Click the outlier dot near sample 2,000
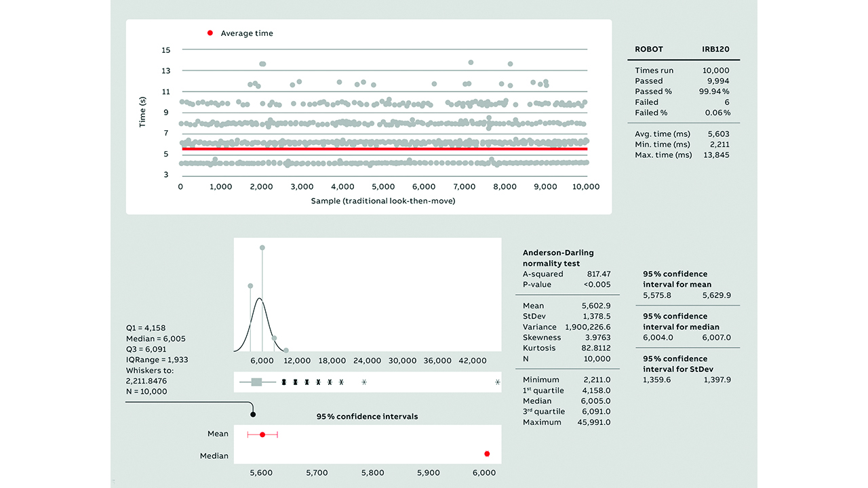Screen dimensions: 868x488 point(262,64)
